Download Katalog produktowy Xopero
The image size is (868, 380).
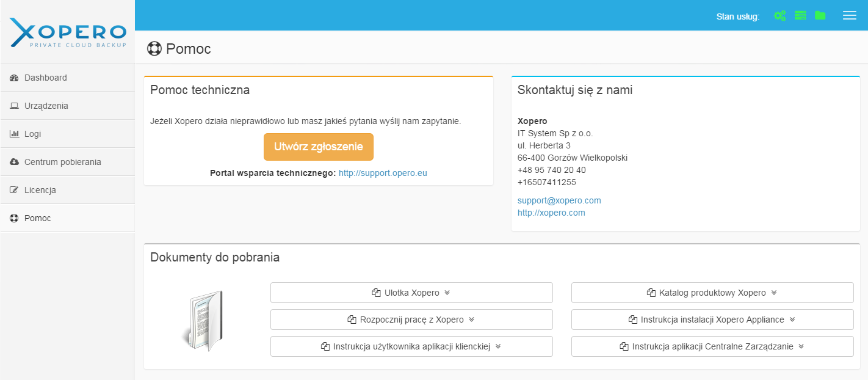pos(712,293)
